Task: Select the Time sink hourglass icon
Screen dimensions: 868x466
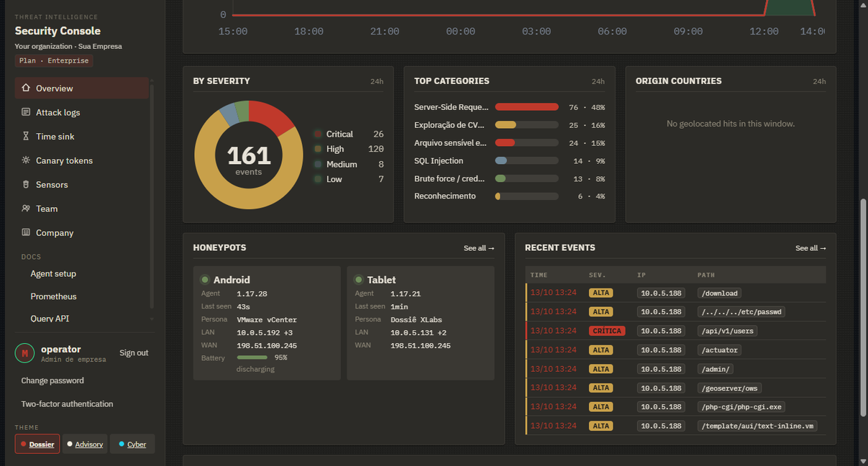Action: pos(26,136)
